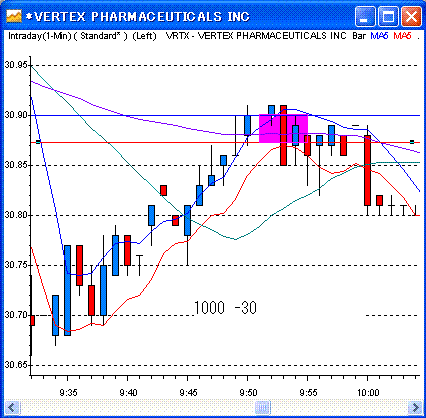
Task: Click the (Left) axis label
Action: 144,36
